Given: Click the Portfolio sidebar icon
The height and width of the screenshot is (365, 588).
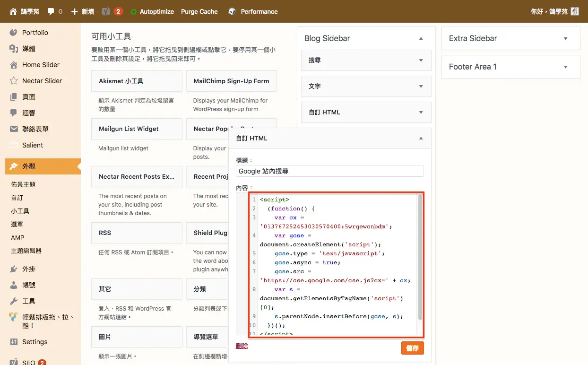Looking at the screenshot, I should [x=14, y=33].
